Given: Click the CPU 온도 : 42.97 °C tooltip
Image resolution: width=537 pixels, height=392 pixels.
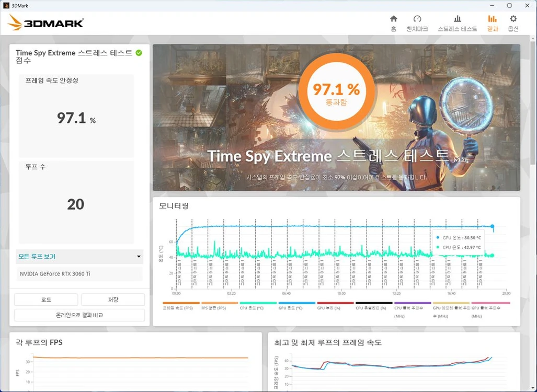Looking at the screenshot, I should (x=459, y=247).
